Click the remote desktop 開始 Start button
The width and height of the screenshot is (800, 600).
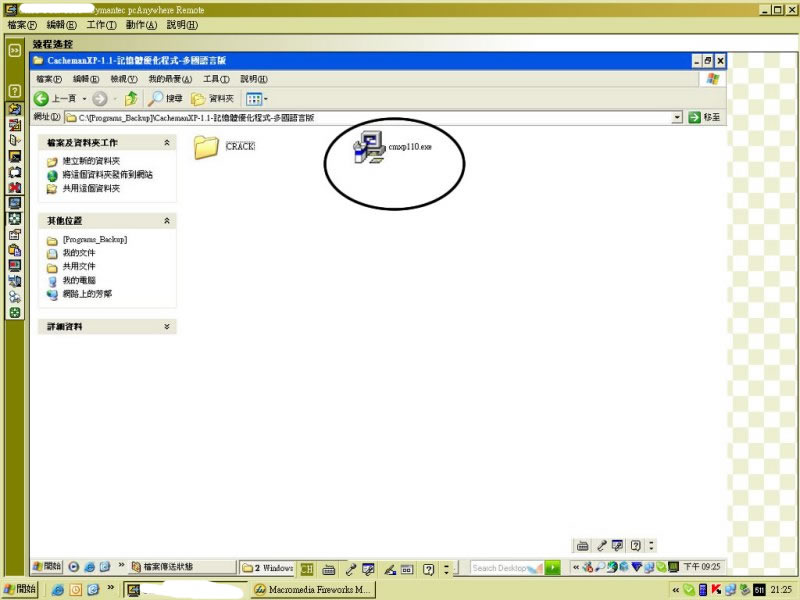click(47, 566)
